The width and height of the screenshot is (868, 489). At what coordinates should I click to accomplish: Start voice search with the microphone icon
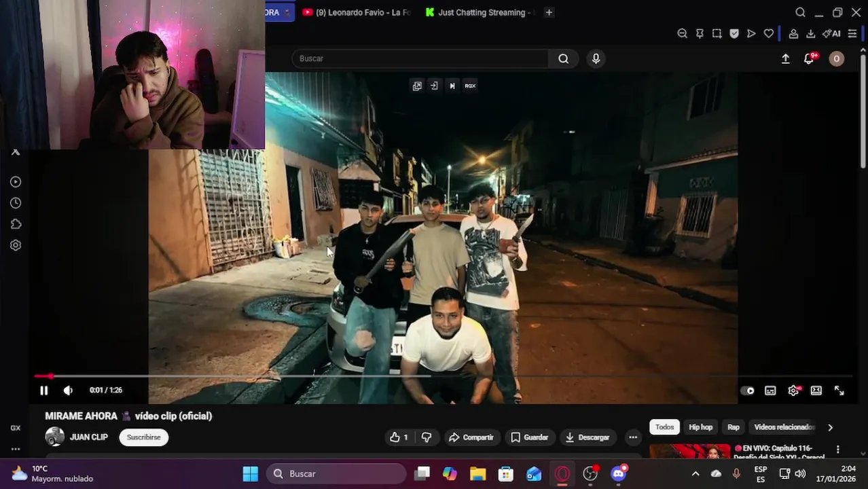pos(596,58)
